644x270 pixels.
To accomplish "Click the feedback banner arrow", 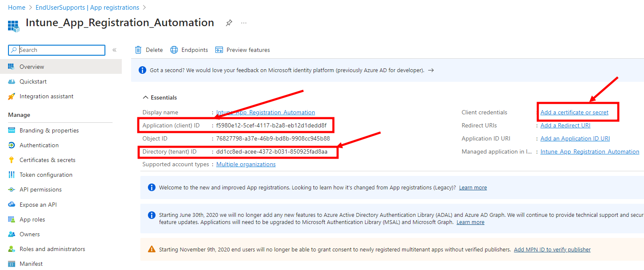I will (x=431, y=70).
